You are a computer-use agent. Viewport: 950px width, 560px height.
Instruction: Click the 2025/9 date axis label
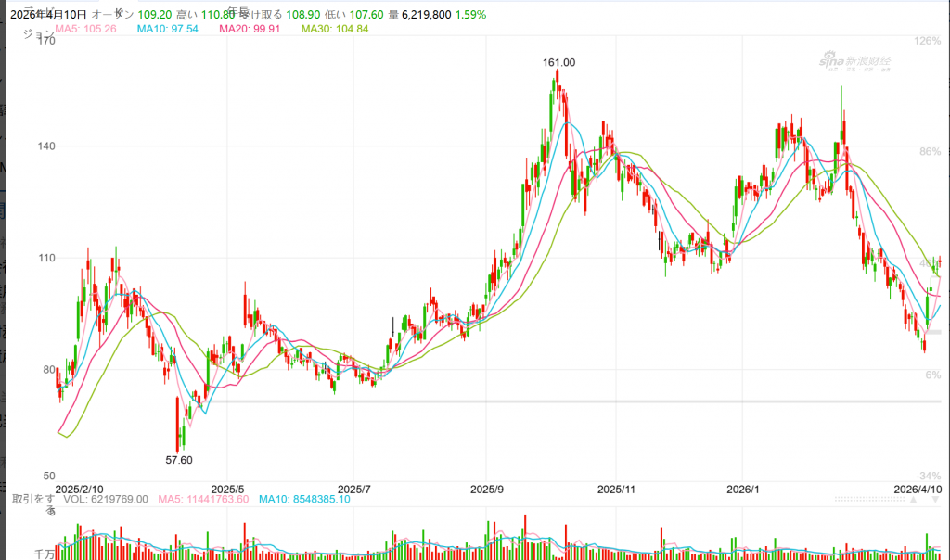pos(487,488)
